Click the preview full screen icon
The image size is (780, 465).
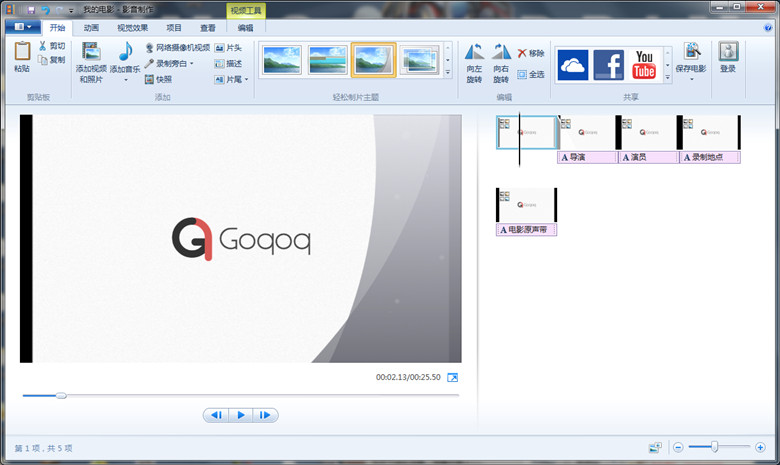pos(453,377)
